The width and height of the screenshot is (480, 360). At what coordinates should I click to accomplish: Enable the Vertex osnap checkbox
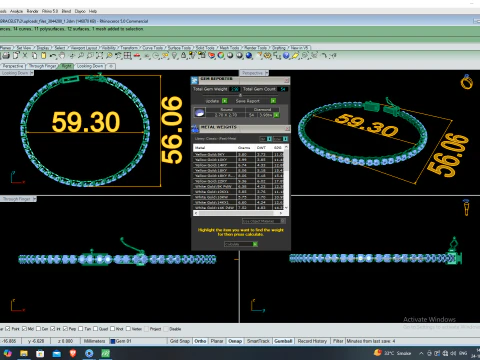128,329
